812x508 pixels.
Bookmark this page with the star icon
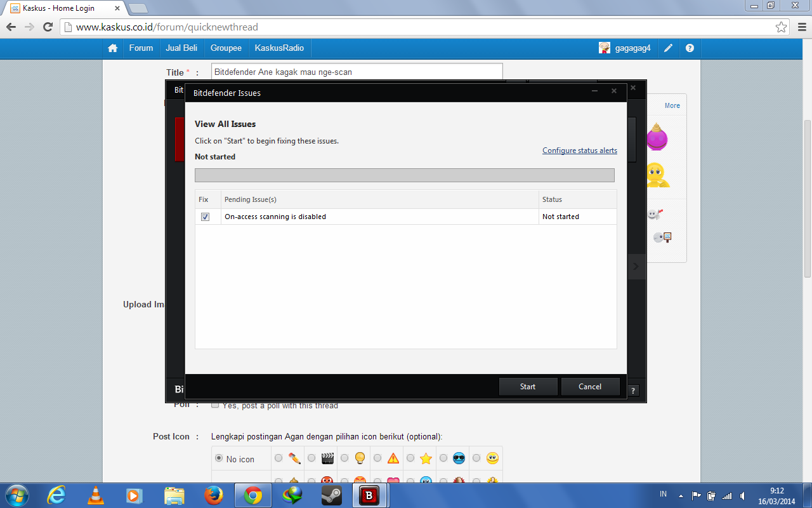point(781,27)
